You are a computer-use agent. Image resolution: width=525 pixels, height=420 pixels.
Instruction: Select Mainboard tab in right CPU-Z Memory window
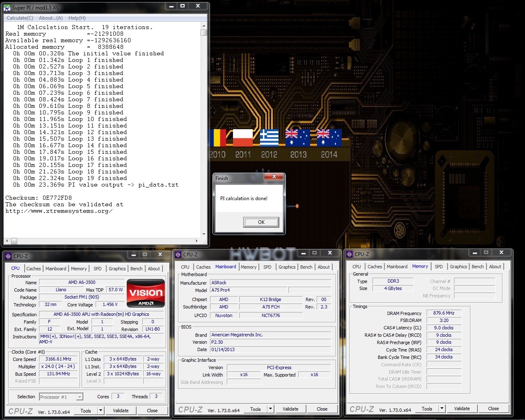pyautogui.click(x=397, y=267)
